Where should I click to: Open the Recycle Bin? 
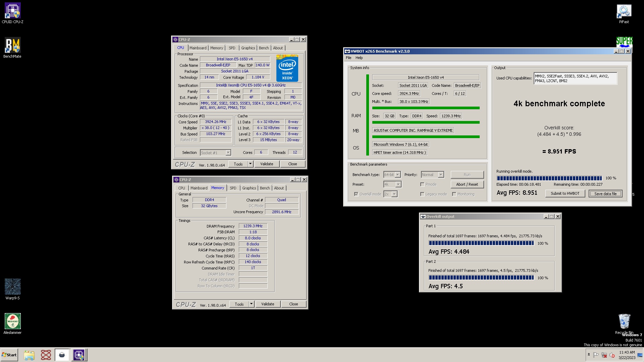tap(624, 324)
